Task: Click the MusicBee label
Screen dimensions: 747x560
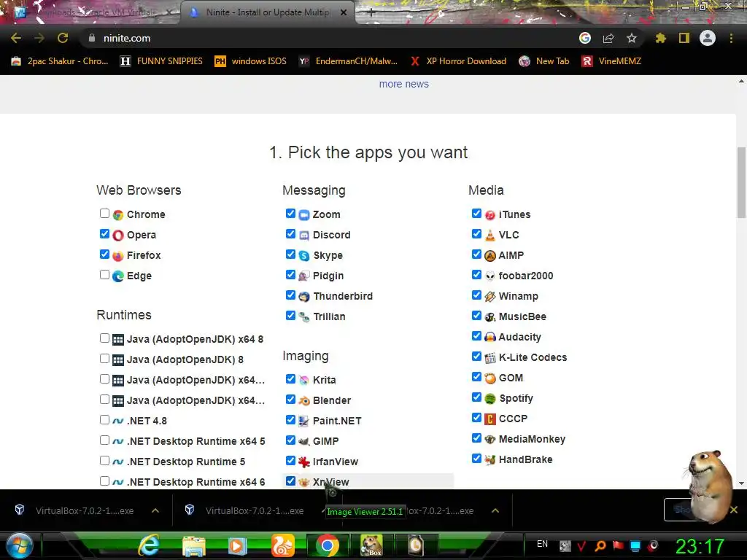Action: click(x=522, y=316)
